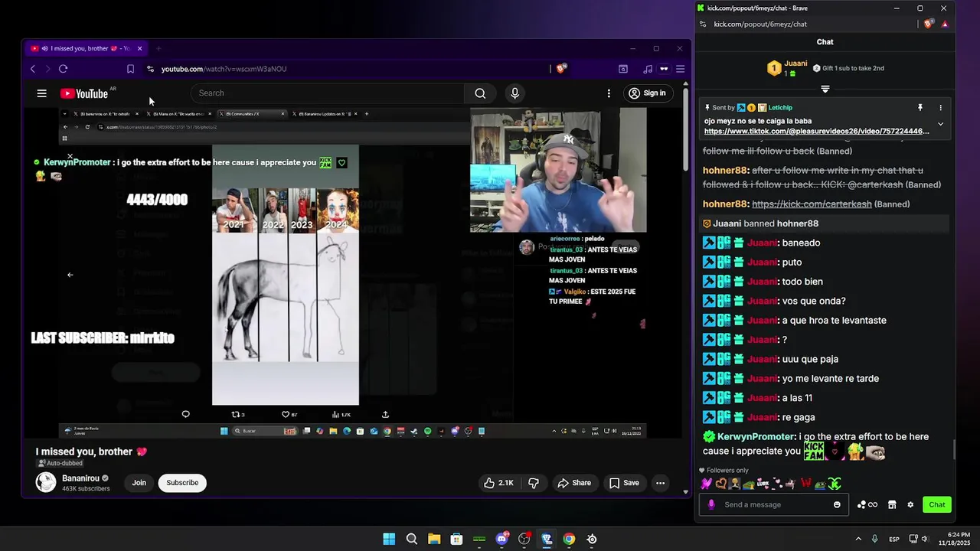Unpin the pinned chat message
Viewport: 980px width, 551px height.
coord(920,108)
